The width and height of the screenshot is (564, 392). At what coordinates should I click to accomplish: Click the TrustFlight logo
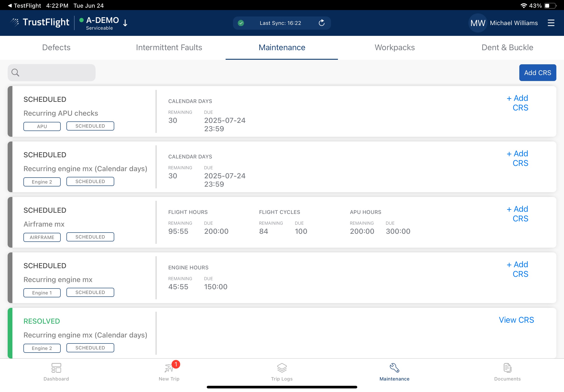[40, 22]
